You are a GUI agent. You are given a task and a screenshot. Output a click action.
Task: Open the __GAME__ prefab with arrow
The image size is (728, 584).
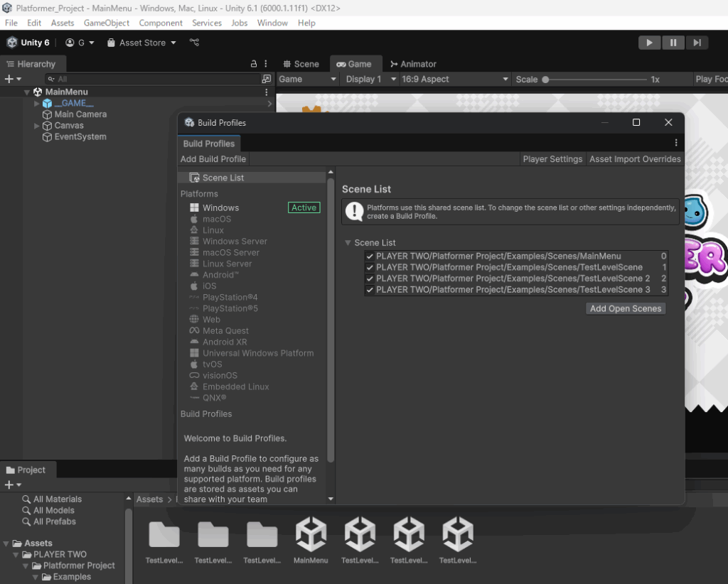(x=269, y=104)
